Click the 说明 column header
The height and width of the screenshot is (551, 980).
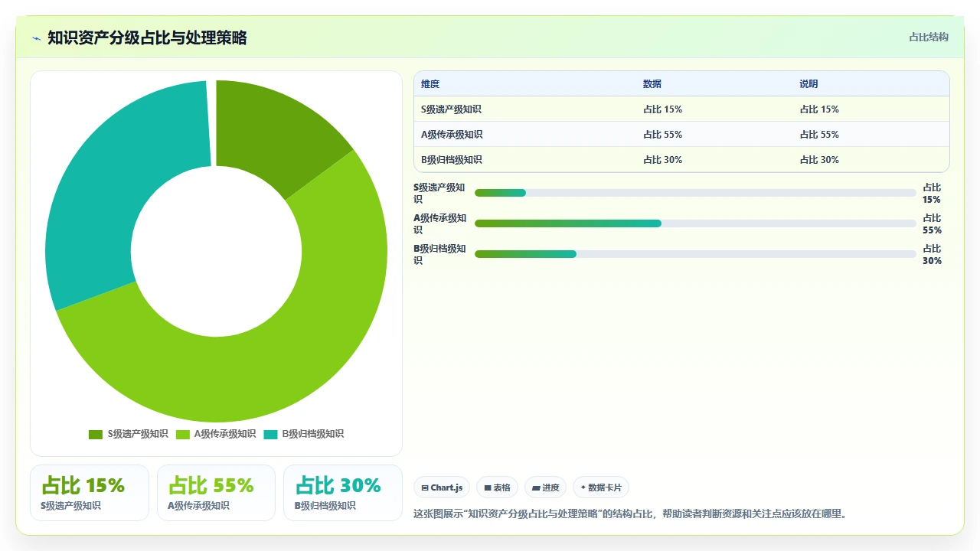click(809, 84)
